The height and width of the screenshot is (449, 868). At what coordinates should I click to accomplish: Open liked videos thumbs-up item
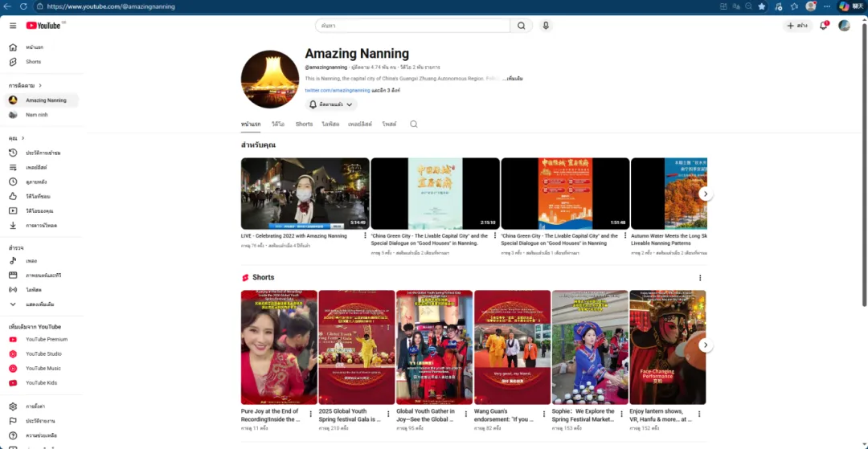point(43,196)
